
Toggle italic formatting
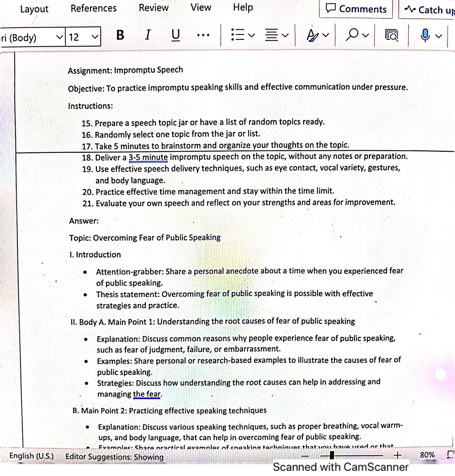point(147,36)
